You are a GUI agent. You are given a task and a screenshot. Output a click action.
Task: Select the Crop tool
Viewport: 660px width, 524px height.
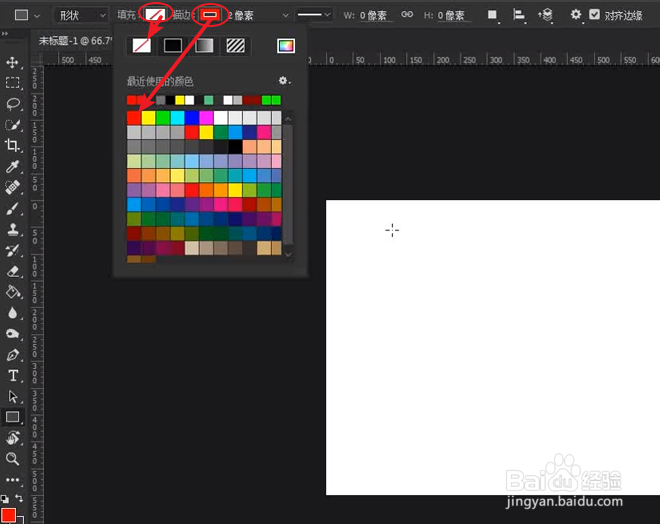pyautogui.click(x=12, y=146)
